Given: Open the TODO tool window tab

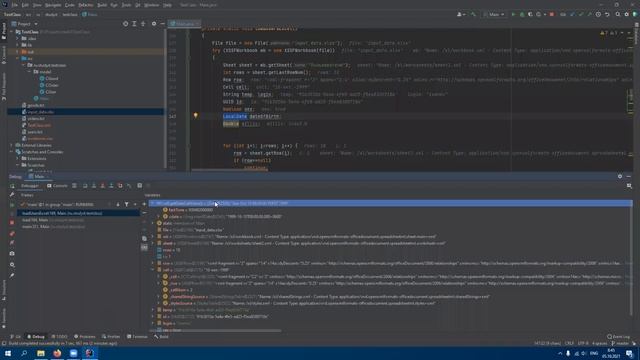Looking at the screenshot, I should [60, 337].
